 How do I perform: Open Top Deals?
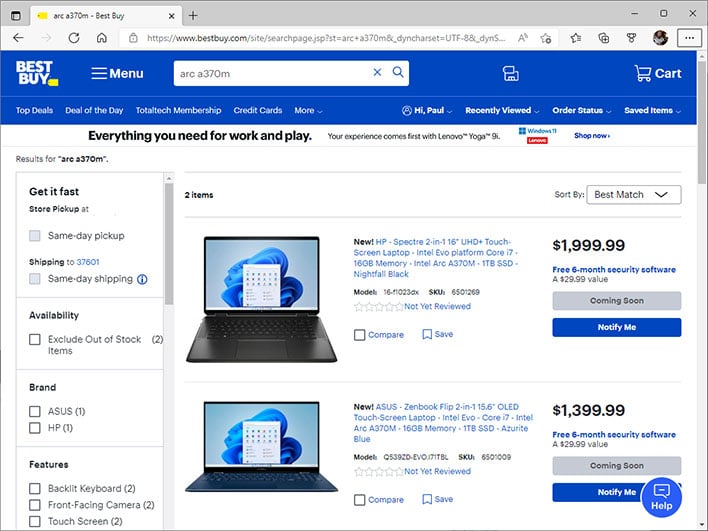click(x=34, y=111)
